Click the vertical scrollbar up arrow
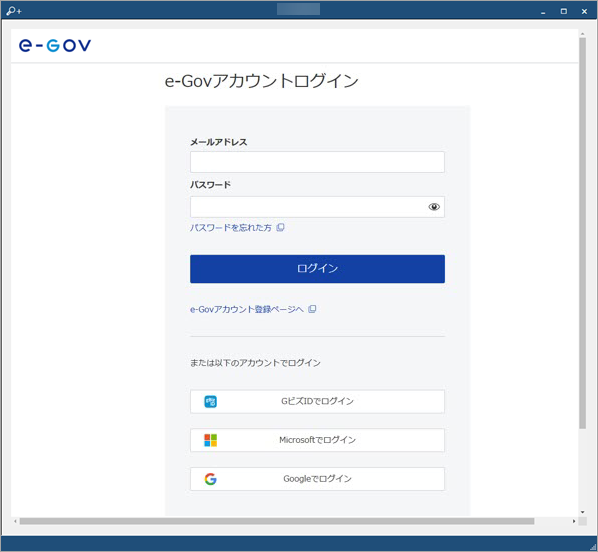Viewport: 598px width, 552px height. coord(582,34)
